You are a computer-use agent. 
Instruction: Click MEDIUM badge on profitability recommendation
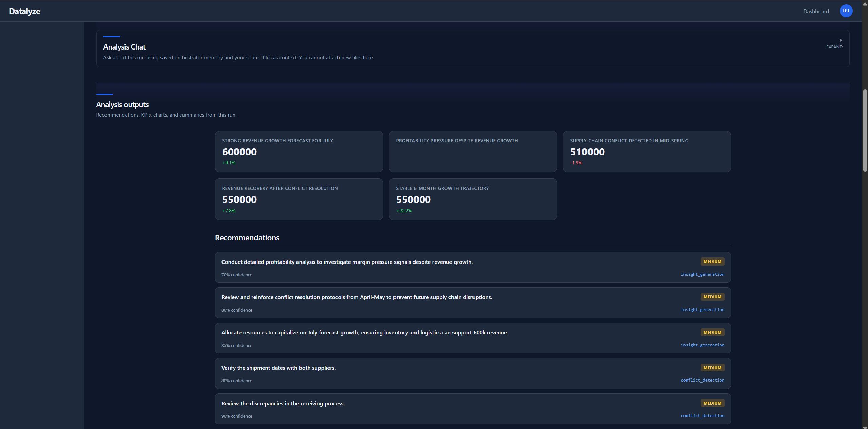[x=712, y=261]
